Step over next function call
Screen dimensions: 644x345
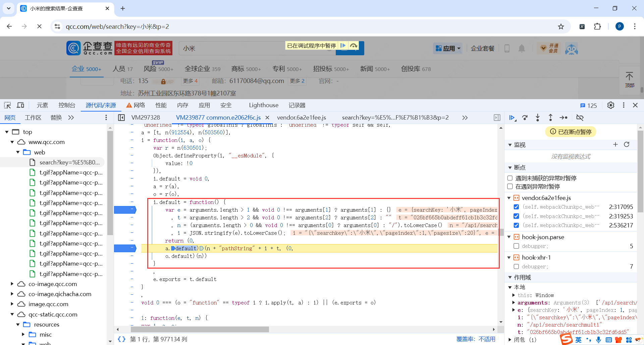(525, 118)
